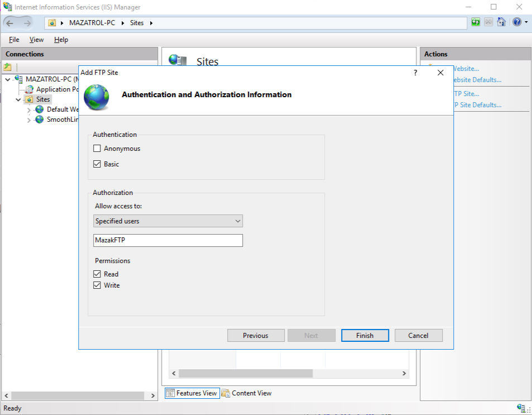The height and width of the screenshot is (415, 532).
Task: Click the Finish button
Action: [x=365, y=336]
